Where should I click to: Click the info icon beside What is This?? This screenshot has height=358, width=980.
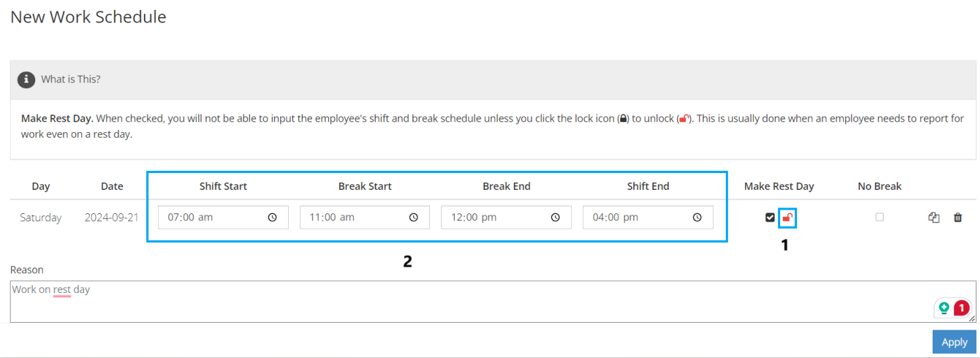click(x=26, y=79)
